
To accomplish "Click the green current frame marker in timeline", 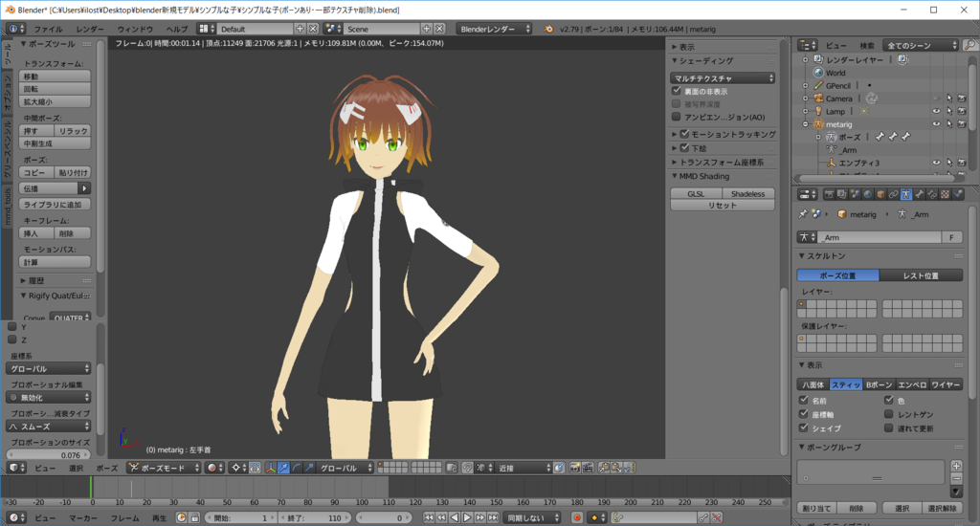I will coord(91,488).
